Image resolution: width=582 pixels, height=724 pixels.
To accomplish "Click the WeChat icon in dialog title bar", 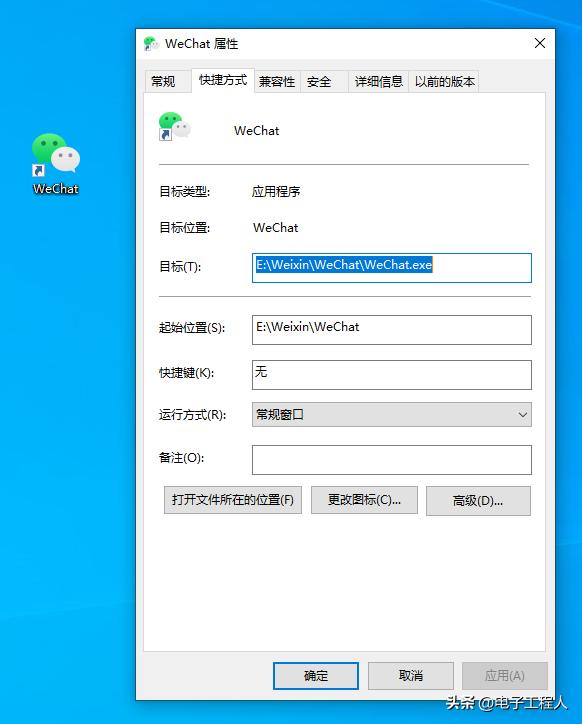I will click(x=152, y=44).
